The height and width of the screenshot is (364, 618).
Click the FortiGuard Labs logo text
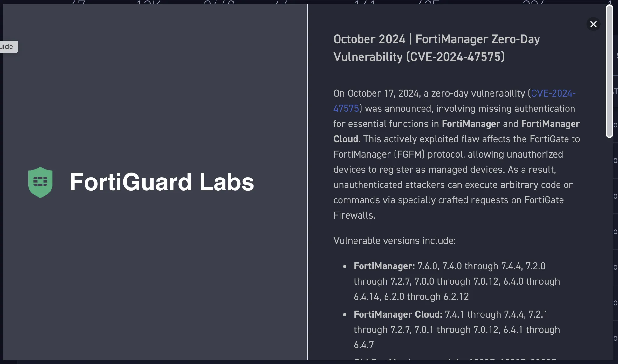coord(162,182)
